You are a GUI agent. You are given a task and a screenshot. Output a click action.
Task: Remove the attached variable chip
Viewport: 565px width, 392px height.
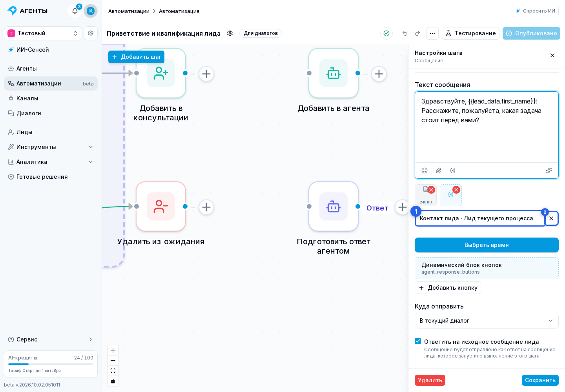[x=456, y=190]
